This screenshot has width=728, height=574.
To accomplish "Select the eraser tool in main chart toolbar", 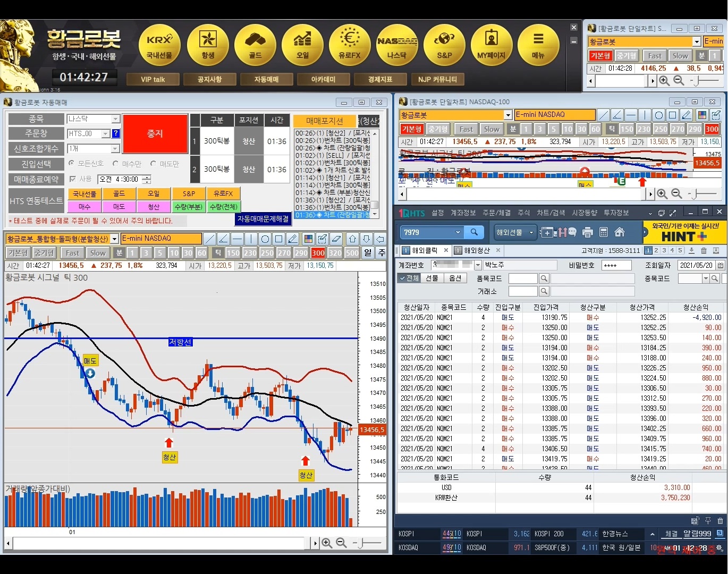I will (336, 239).
